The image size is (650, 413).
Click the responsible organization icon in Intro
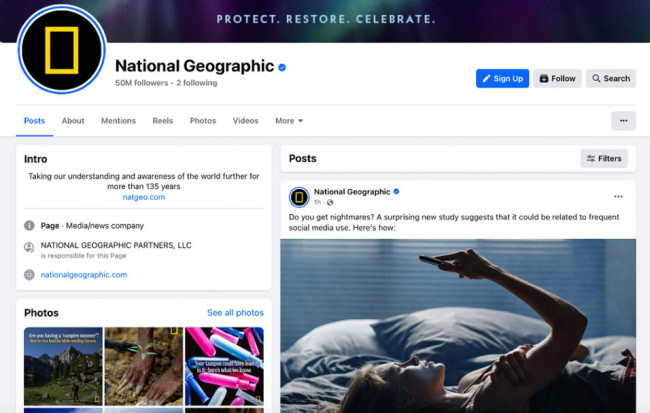pyautogui.click(x=29, y=247)
